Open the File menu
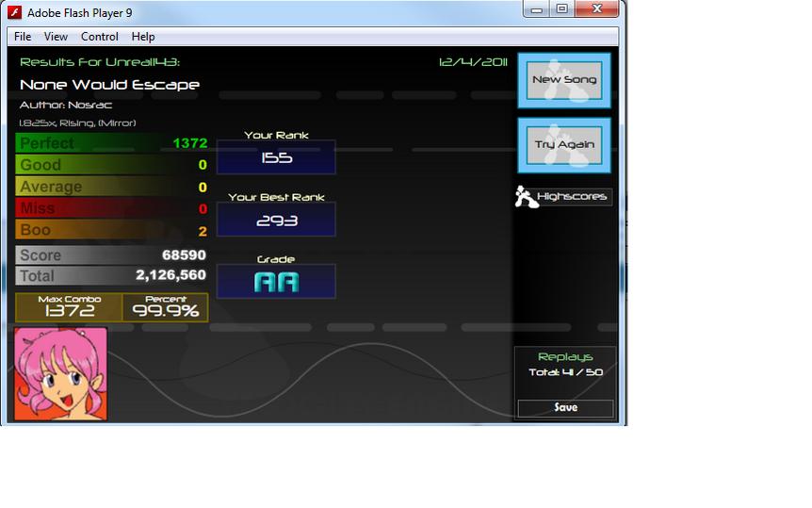 point(23,37)
